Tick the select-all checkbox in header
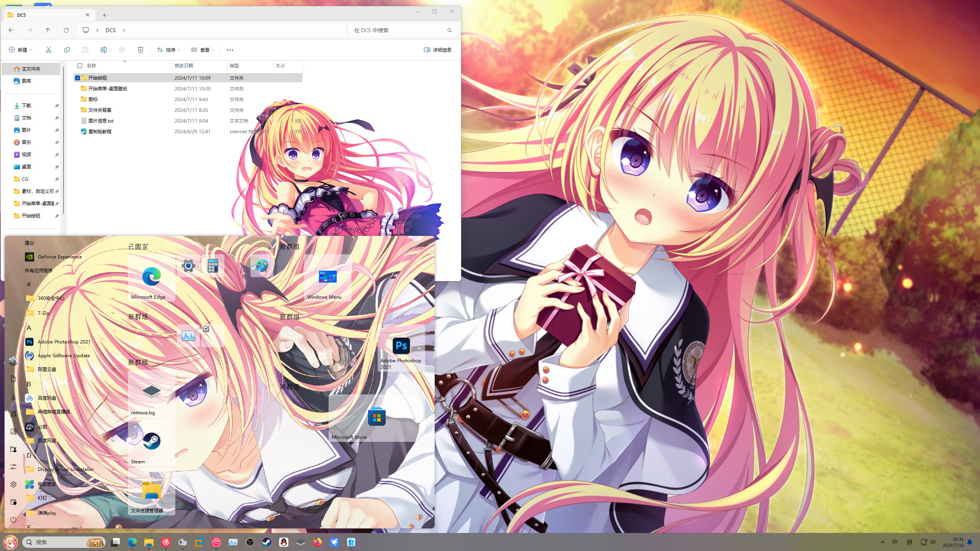This screenshot has height=551, width=980. pos(80,65)
